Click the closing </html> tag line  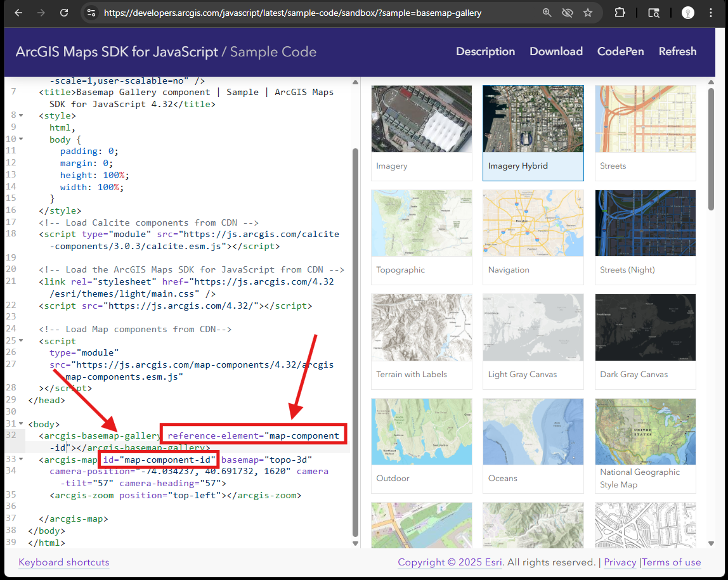(x=46, y=543)
